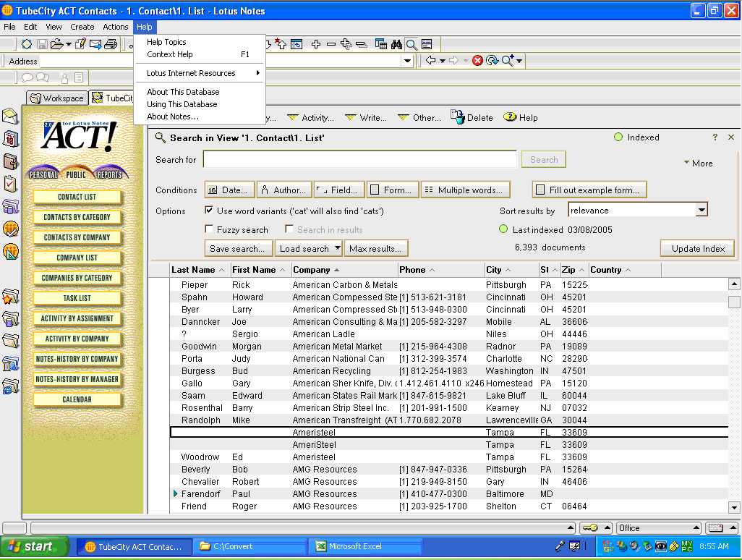
Task: Click the Search button
Action: click(543, 159)
